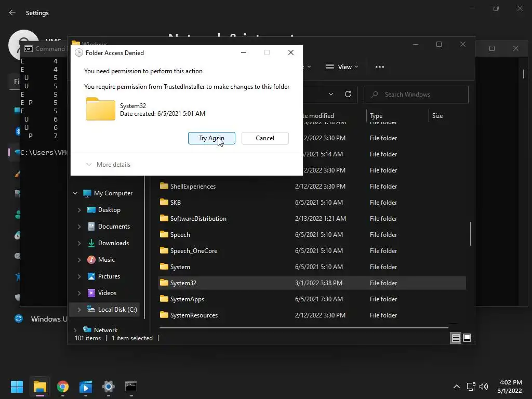Click the network icon in system tray
The image size is (532, 399).
point(471,387)
